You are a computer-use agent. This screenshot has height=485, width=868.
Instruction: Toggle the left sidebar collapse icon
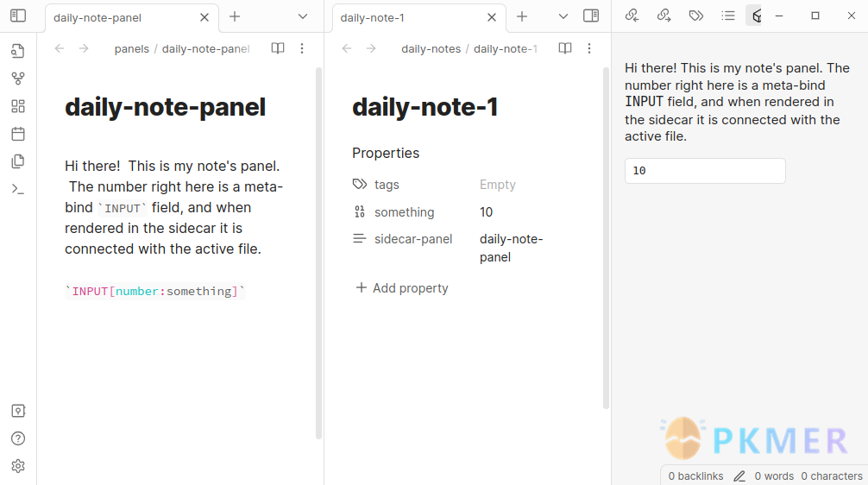coord(18,16)
